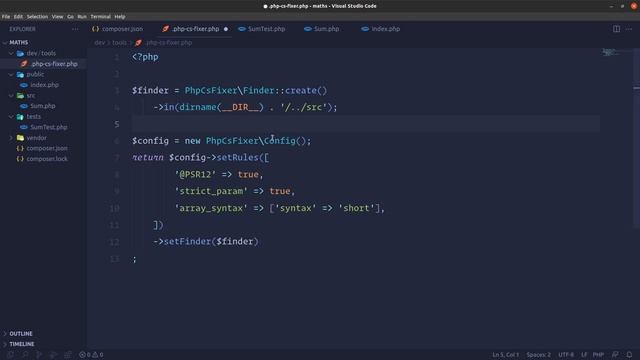
Task: Click the composer.lock file icon in Explorer
Action: (20, 159)
